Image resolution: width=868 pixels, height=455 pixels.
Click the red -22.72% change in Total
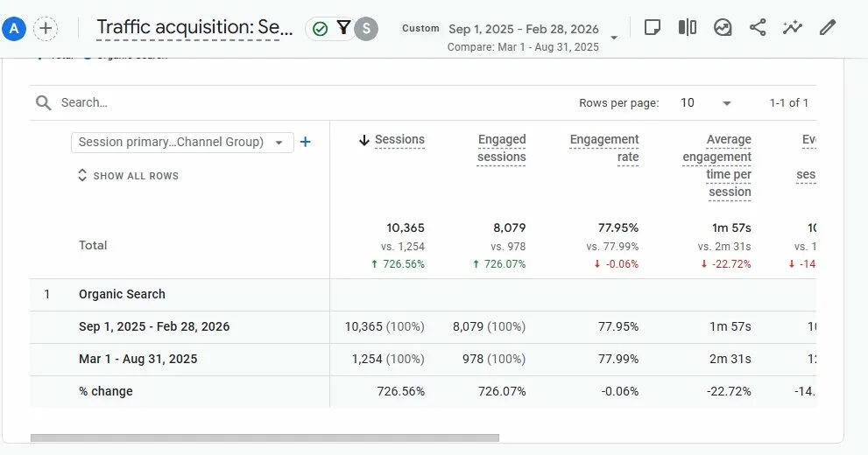coord(726,264)
